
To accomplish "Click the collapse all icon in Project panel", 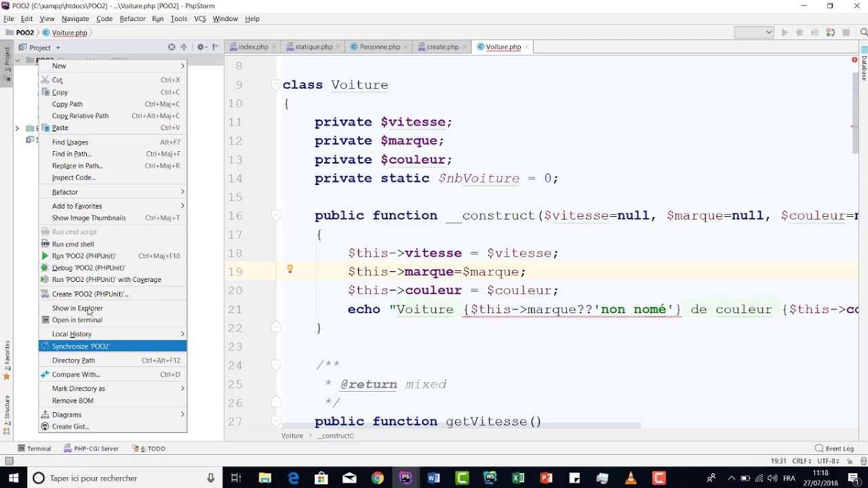I will (184, 47).
